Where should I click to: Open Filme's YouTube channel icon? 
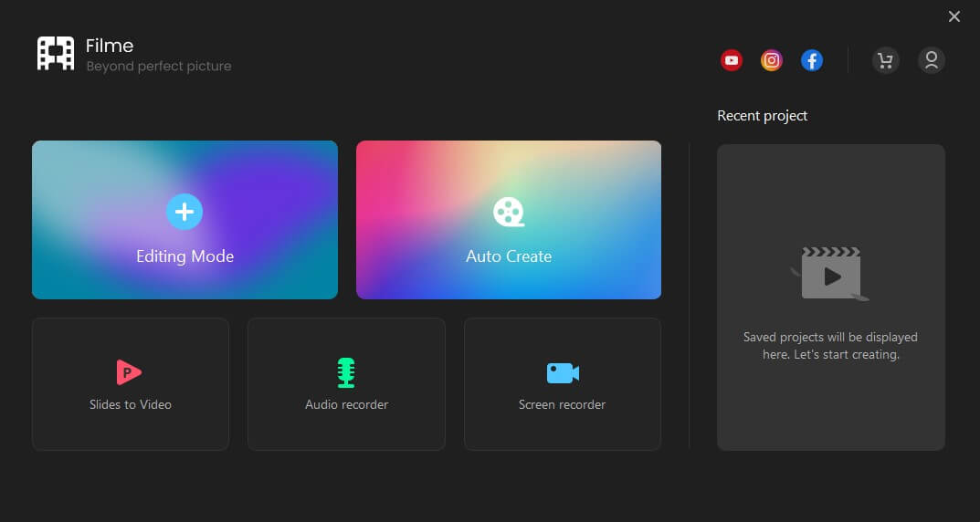coord(731,60)
